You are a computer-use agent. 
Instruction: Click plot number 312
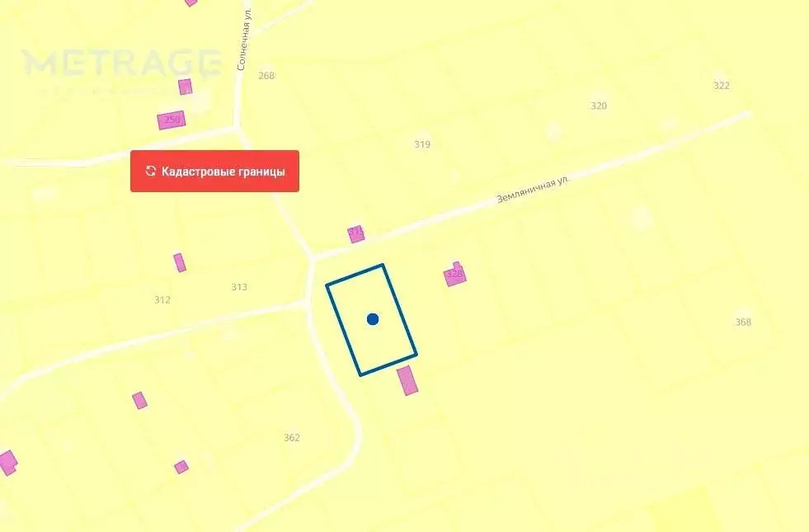pos(162,299)
